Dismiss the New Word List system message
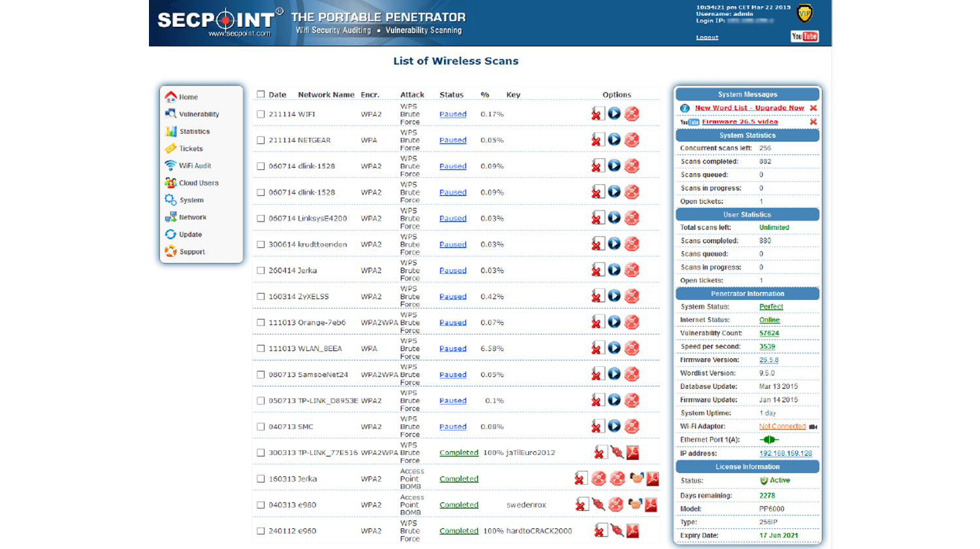980x549 pixels. point(813,108)
